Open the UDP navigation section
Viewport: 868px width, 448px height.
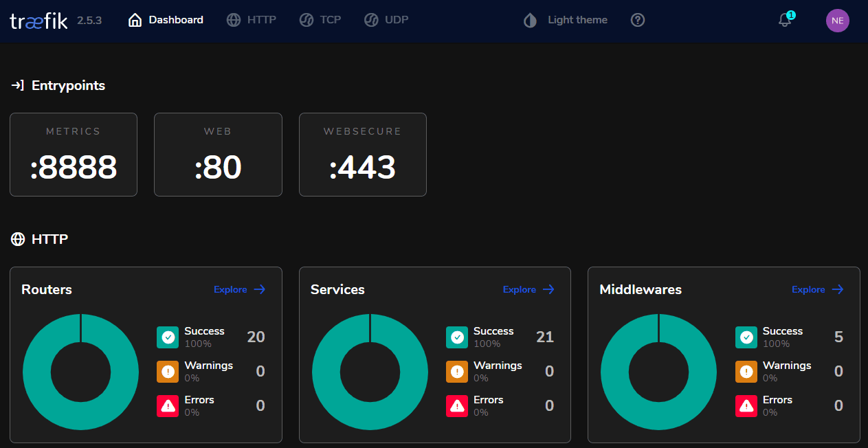tap(386, 20)
